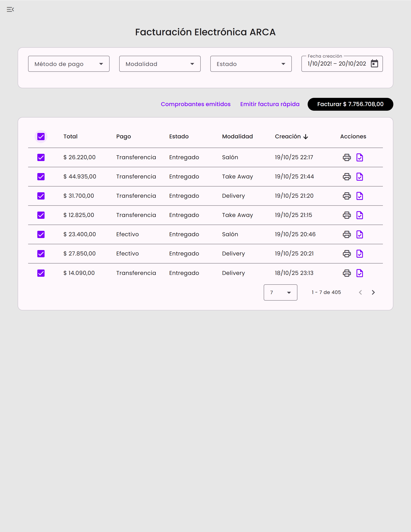Click invoice icon for $ 12.825,00 order
This screenshot has width=411, height=532.
click(360, 215)
